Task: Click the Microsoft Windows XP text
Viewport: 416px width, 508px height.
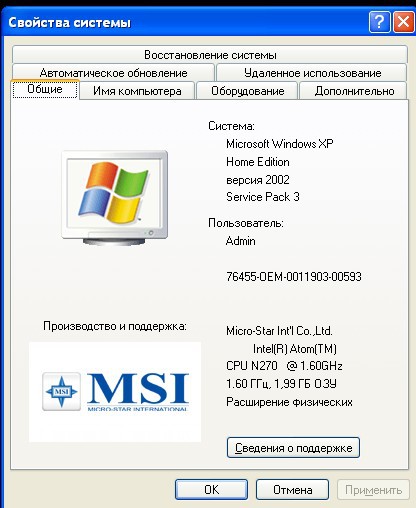Action: 279,144
